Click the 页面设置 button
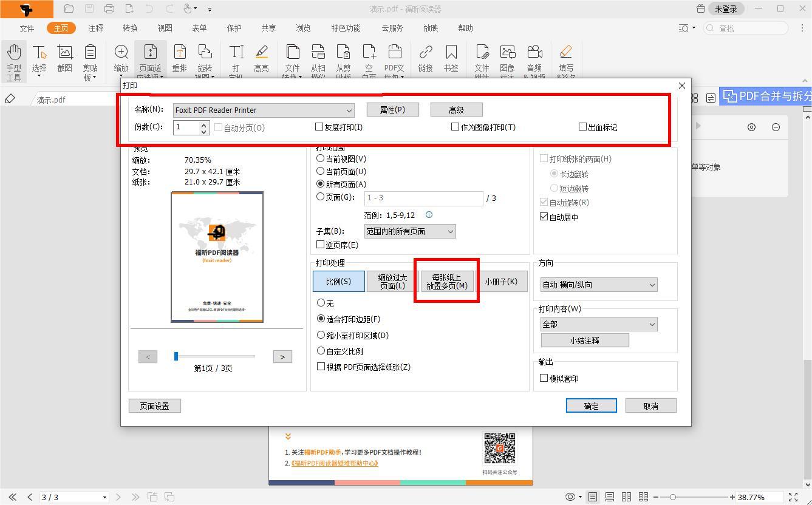 154,405
